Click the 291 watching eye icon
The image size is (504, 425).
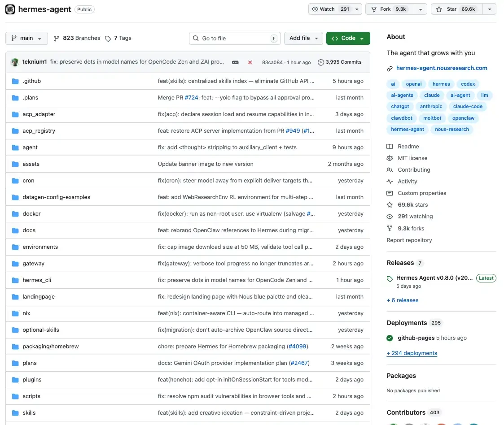pyautogui.click(x=390, y=217)
